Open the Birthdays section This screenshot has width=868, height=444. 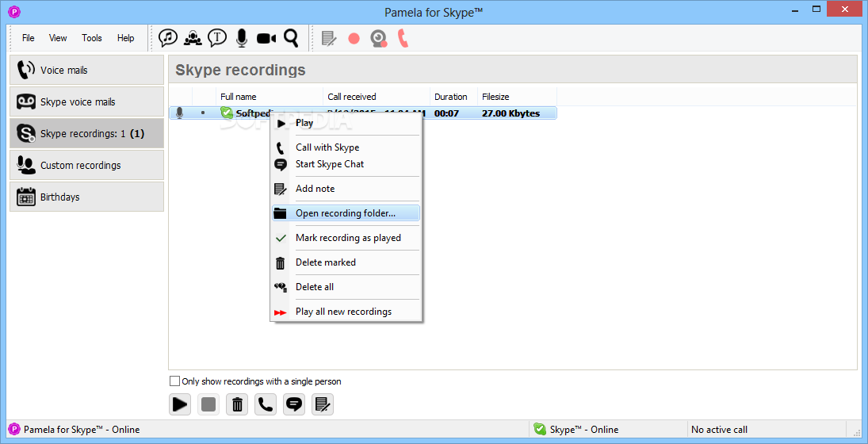87,197
